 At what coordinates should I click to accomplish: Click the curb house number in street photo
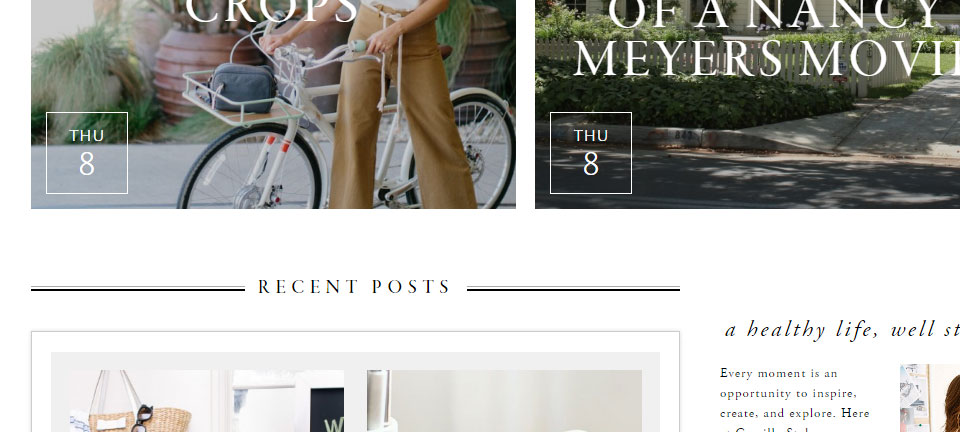click(683, 134)
